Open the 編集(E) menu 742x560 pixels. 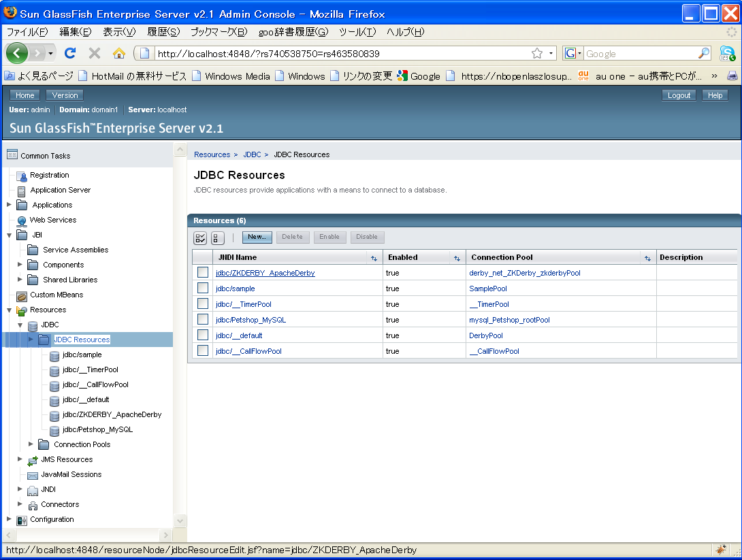click(75, 32)
